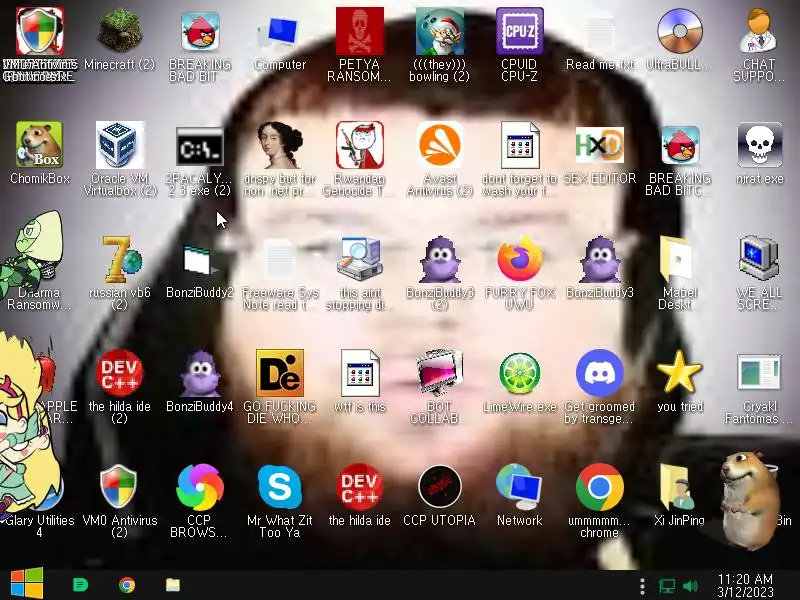Show hidden tray icons via three dots
The width and height of the screenshot is (800, 600).
(642, 586)
